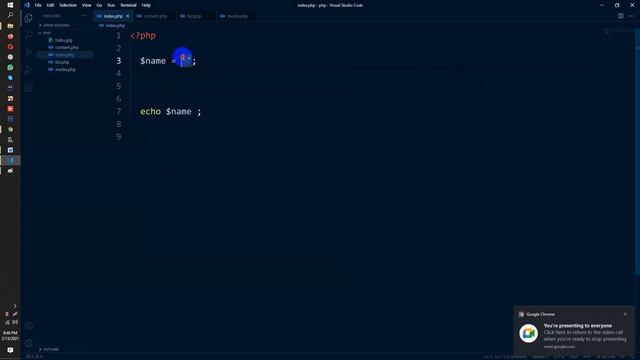Open File Explorer from the taskbar
The height and width of the screenshot is (360, 640).
[10, 26]
